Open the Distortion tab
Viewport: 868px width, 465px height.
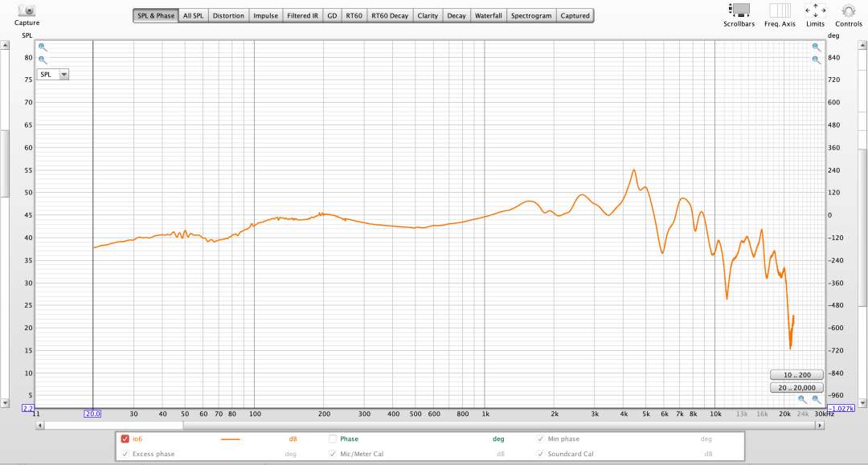(228, 15)
